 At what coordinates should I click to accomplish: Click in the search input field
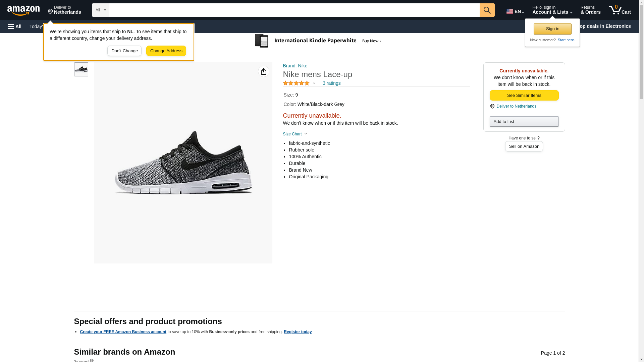click(294, 10)
